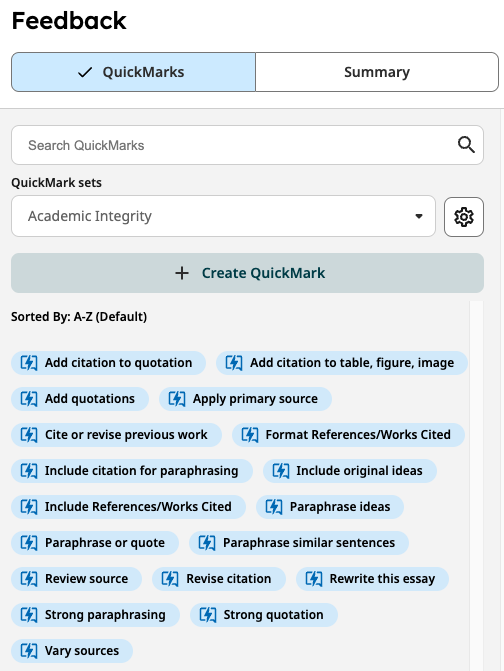Screen dimensions: 504x671
Task: Click the Create QuickMark button
Action: pos(247,273)
